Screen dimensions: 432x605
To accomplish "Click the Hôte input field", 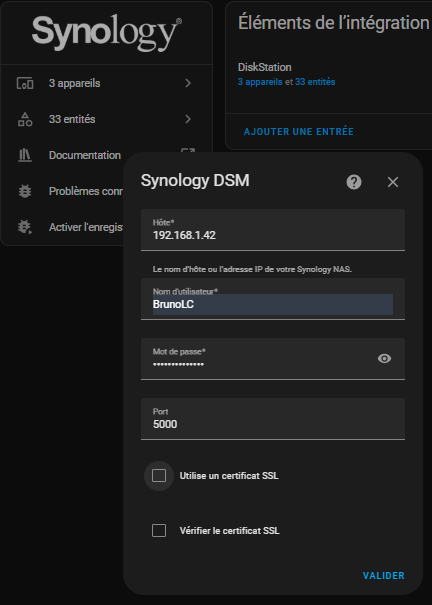I will (x=273, y=230).
